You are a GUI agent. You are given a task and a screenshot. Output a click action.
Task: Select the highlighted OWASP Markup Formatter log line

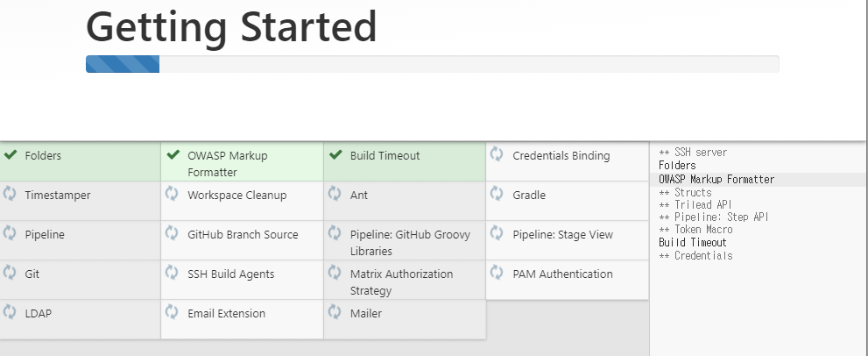point(716,179)
